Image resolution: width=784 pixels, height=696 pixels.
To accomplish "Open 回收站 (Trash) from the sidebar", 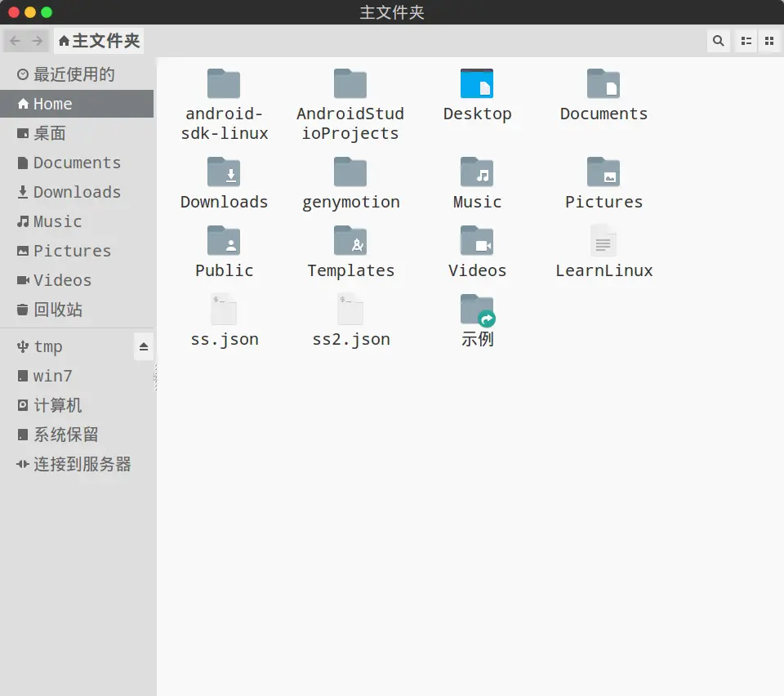I will [x=57, y=310].
